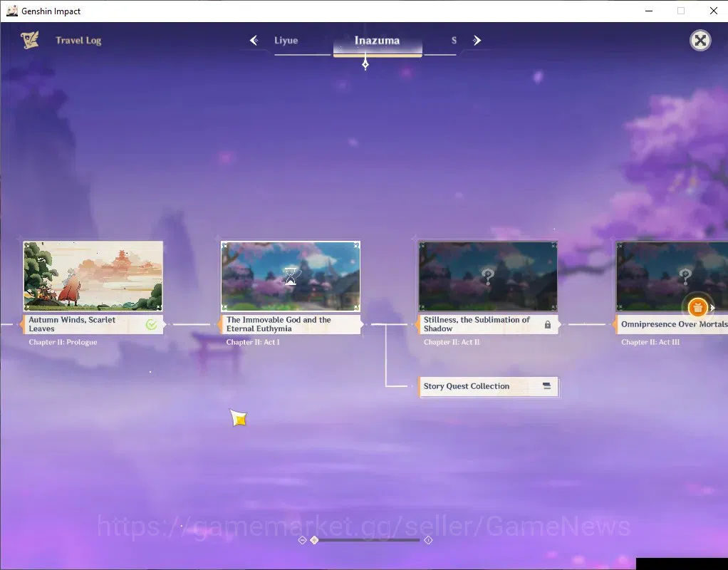
Task: Select Stillness, the Sublimation of Shadow title
Action: click(477, 324)
